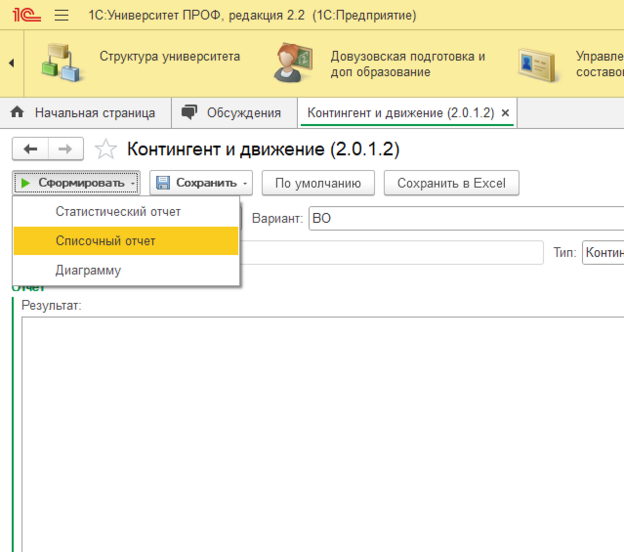Switch to Обсуждения tab
The width and height of the screenshot is (624, 552).
click(233, 113)
